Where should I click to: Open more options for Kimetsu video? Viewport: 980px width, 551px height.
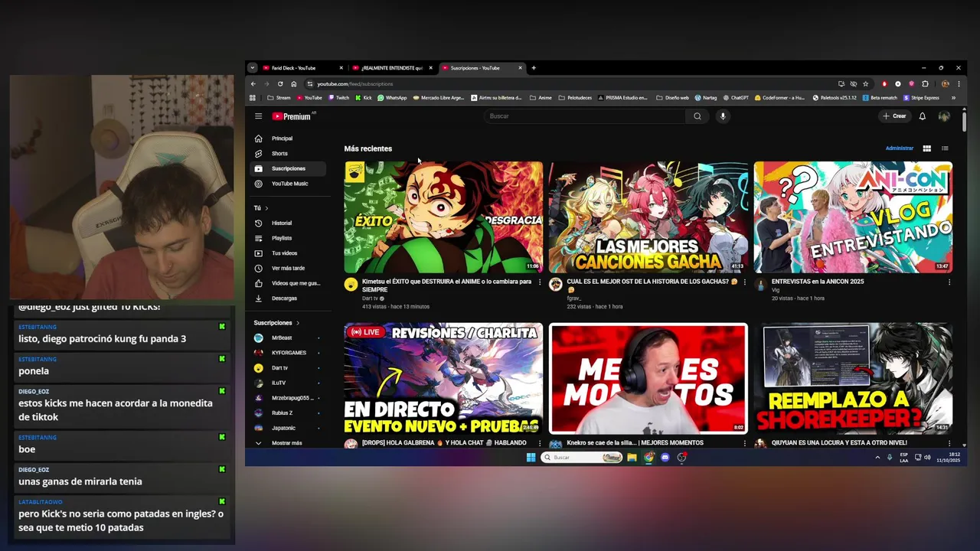[x=540, y=282]
